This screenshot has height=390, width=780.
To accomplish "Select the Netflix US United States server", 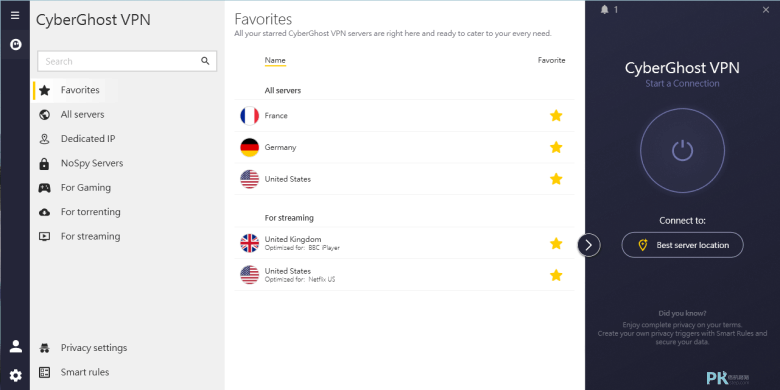I will click(404, 275).
